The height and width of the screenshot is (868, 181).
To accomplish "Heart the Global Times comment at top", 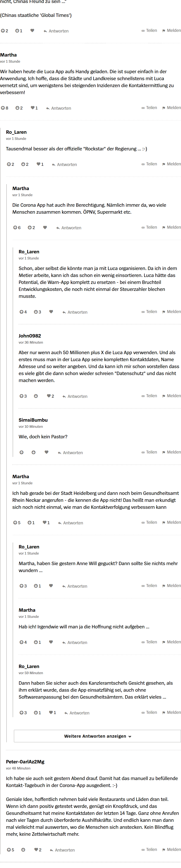I will (32, 31).
